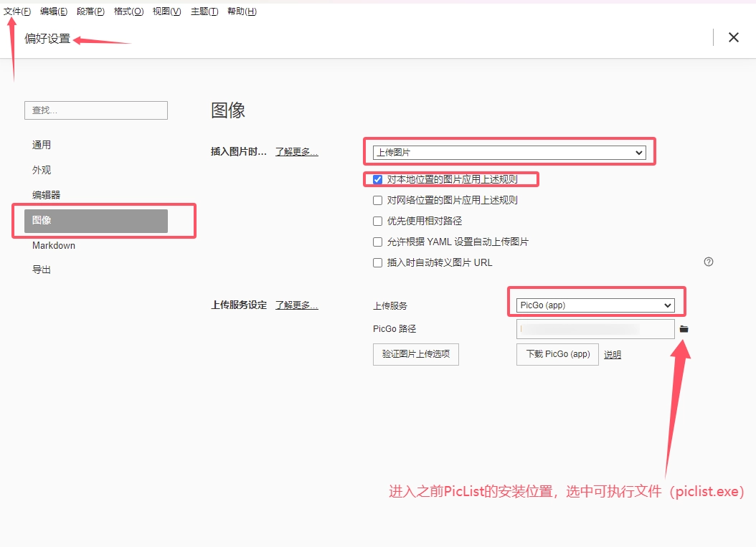The width and height of the screenshot is (756, 547).
Task: Enable 允许根据 YAML 设置自动上传图片
Action: tap(378, 242)
